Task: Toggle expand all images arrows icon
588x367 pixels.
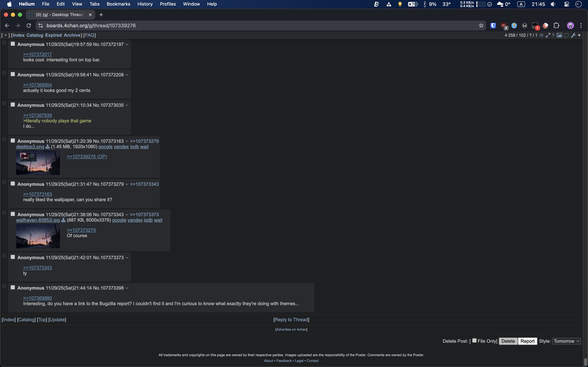Action: [548, 35]
